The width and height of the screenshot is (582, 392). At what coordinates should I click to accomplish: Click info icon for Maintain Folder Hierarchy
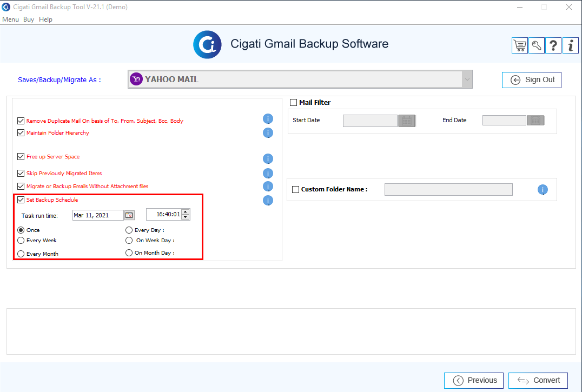coord(268,133)
